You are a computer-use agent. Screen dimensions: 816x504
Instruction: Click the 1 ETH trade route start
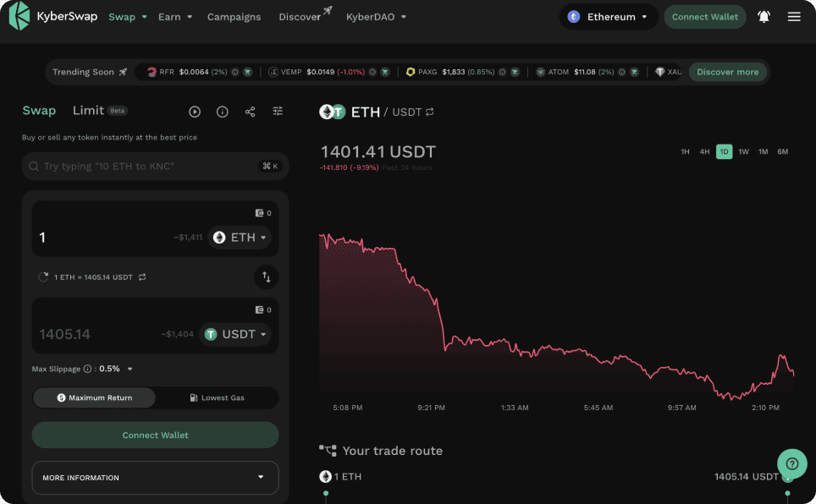click(340, 476)
